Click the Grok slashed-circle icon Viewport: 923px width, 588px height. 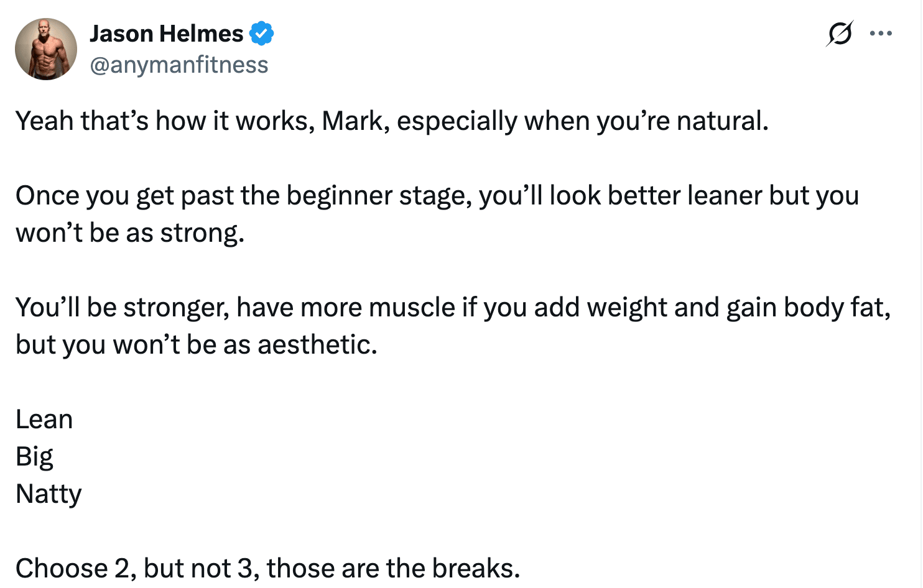click(x=839, y=34)
